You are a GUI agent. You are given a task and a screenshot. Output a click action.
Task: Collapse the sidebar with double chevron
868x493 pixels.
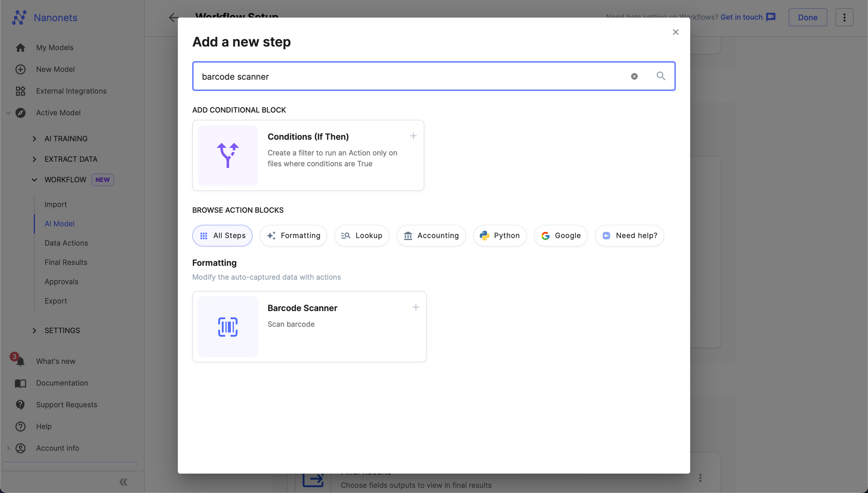pyautogui.click(x=123, y=482)
